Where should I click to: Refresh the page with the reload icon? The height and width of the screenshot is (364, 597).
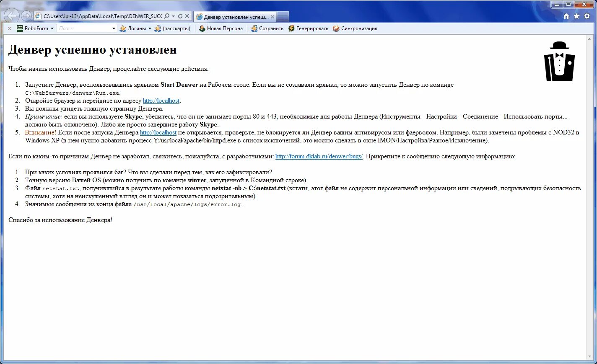pyautogui.click(x=180, y=16)
